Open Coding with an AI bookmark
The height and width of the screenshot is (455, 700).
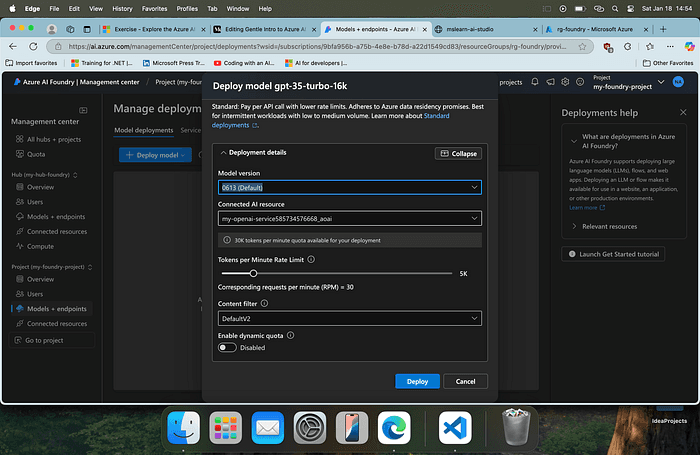point(244,63)
